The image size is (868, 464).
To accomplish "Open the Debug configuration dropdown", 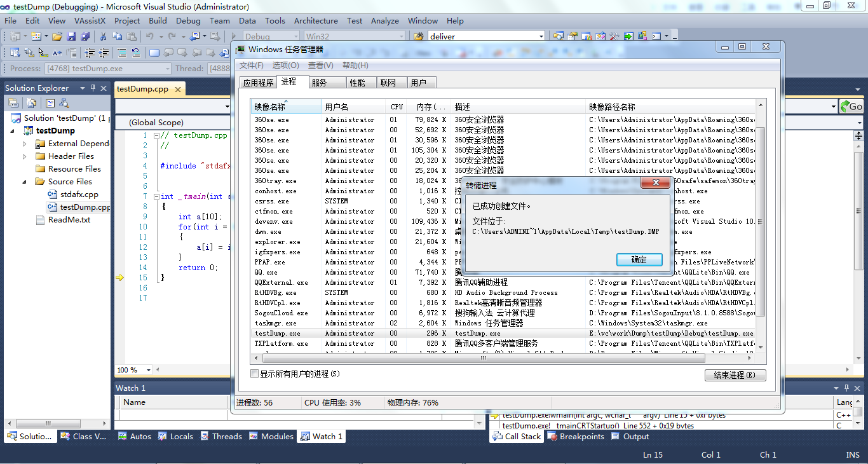I will pos(294,36).
